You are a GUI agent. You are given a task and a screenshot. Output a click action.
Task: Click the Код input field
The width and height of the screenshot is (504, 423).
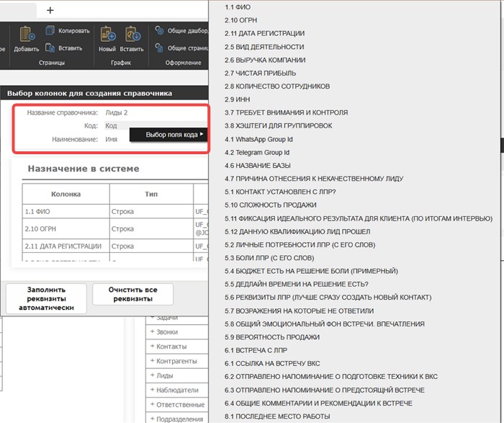point(156,125)
